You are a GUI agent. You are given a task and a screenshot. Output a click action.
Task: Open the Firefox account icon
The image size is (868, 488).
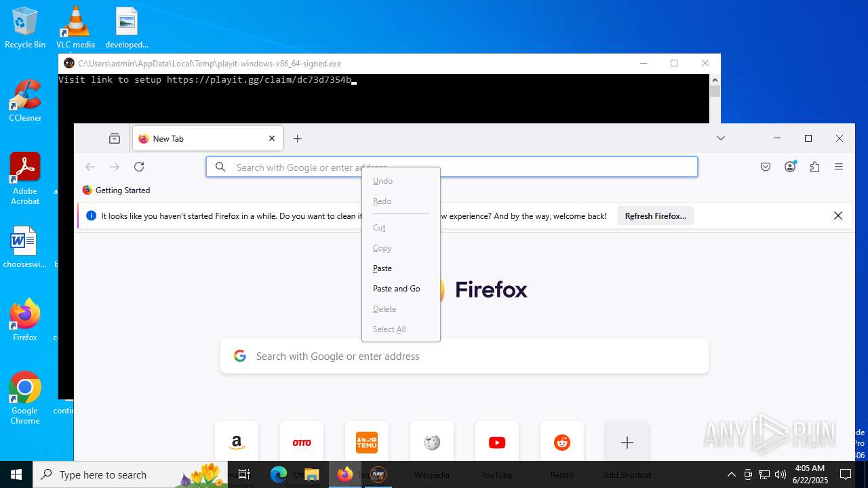tap(790, 167)
